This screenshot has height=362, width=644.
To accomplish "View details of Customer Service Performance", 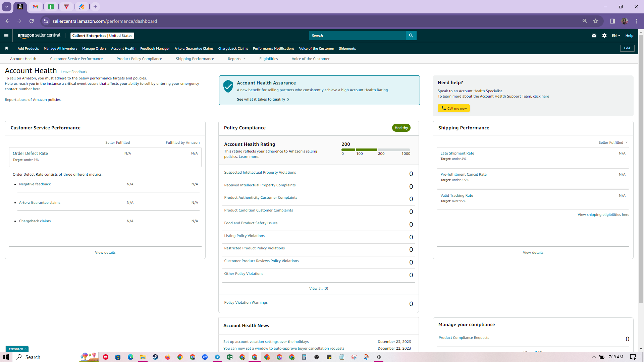I will point(105,253).
